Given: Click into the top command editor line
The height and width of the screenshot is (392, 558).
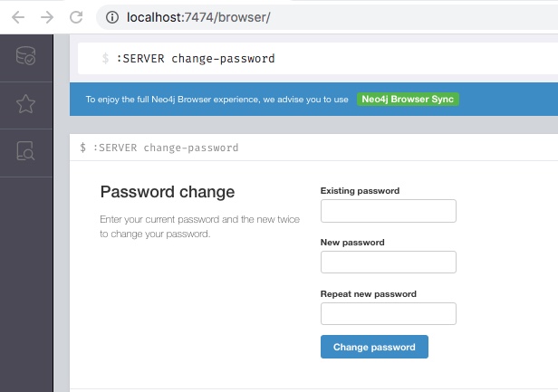Looking at the screenshot, I should click(317, 59).
